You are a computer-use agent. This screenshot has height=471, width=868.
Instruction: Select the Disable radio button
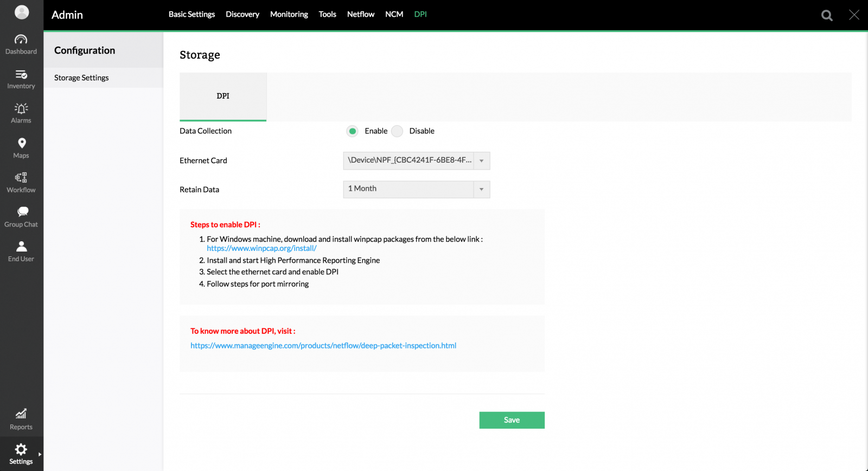click(398, 131)
